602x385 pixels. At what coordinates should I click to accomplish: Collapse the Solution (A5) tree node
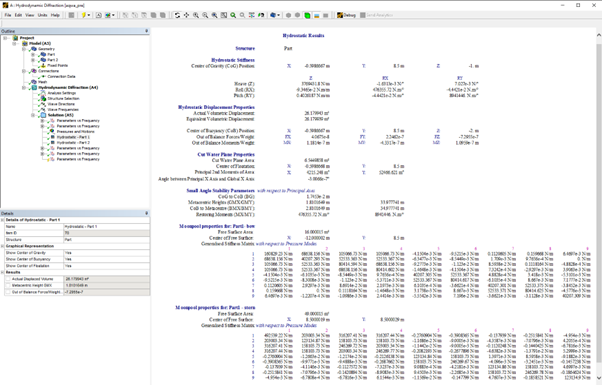[x=33, y=115]
